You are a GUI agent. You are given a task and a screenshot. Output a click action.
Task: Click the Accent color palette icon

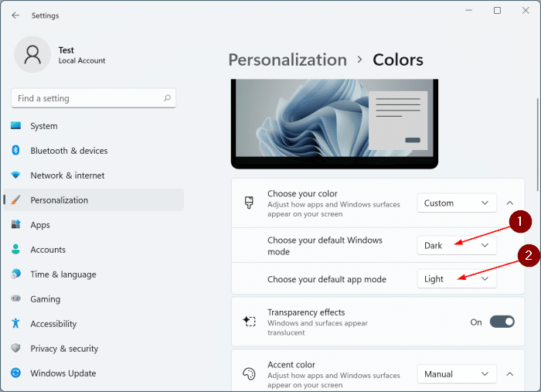pos(249,374)
